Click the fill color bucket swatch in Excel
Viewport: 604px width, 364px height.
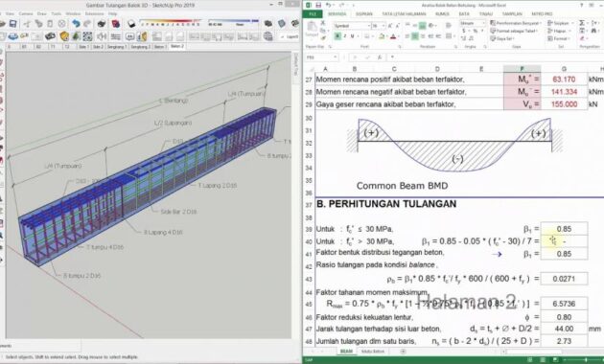pyautogui.click(x=381, y=36)
